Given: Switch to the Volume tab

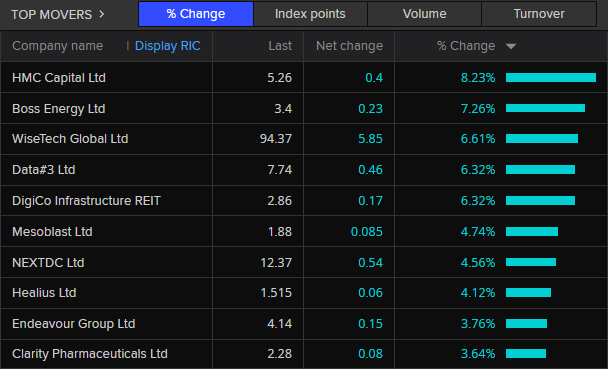Looking at the screenshot, I should click(424, 14).
